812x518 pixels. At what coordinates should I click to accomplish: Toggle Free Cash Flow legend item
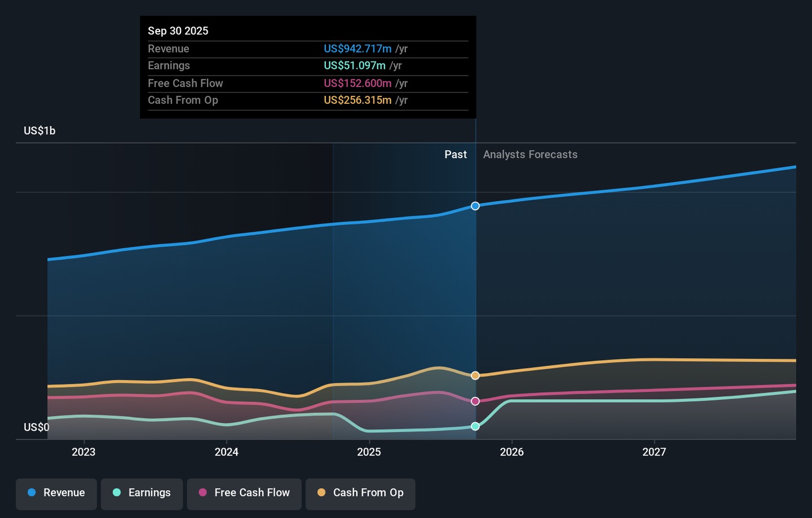tap(244, 493)
